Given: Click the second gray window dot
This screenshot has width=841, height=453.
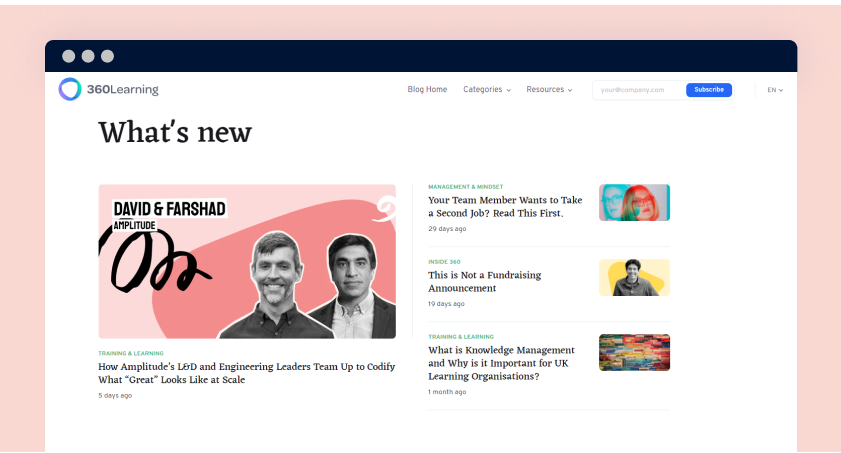Looking at the screenshot, I should click(x=88, y=56).
